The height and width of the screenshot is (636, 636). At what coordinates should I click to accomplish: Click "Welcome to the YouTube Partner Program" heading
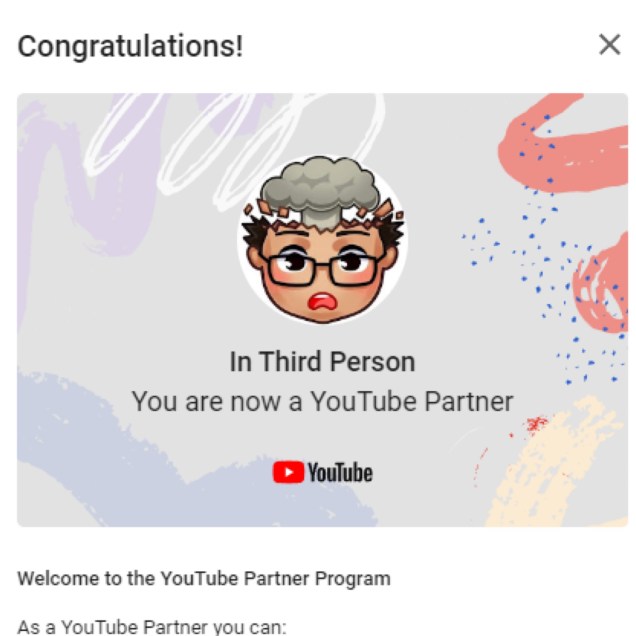click(204, 578)
